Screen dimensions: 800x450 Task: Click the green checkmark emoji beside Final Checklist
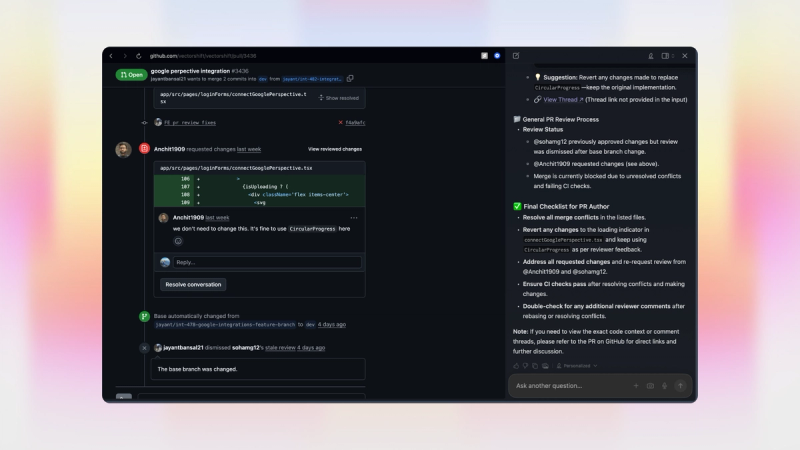click(x=517, y=207)
